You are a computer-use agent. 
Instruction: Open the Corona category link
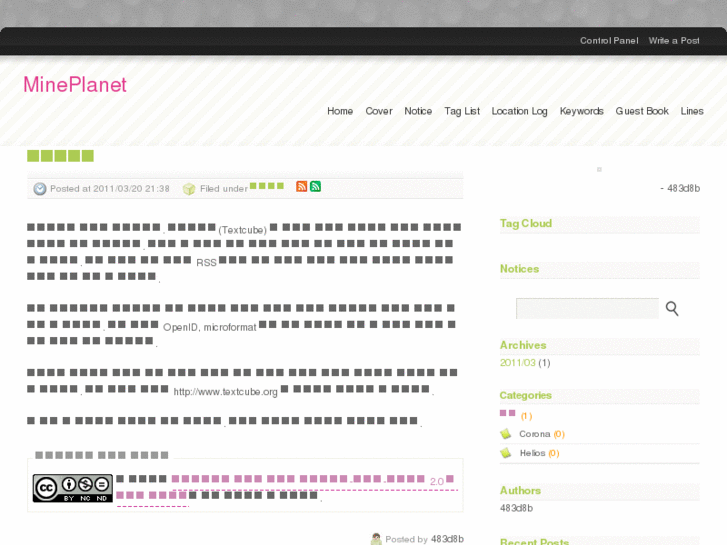click(535, 434)
